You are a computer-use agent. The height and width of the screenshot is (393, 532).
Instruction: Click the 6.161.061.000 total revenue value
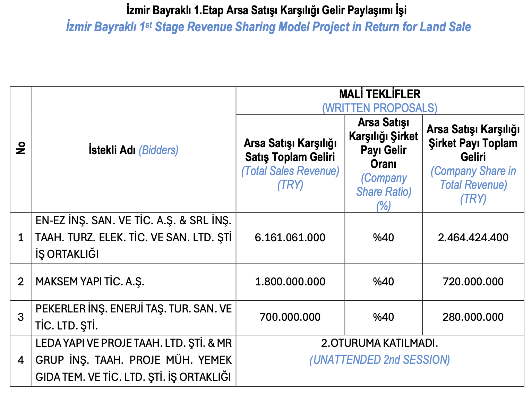[x=290, y=237]
